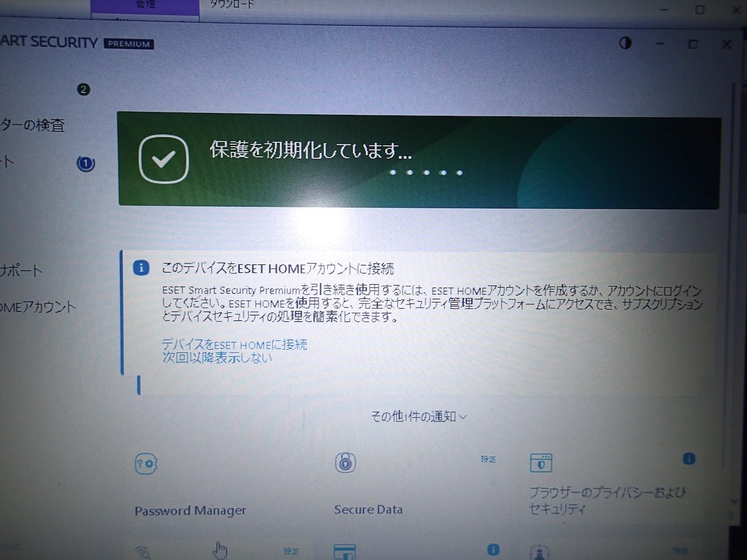
Task: Click the デバイスをESET HOMEに接続 link
Action: tap(234, 344)
